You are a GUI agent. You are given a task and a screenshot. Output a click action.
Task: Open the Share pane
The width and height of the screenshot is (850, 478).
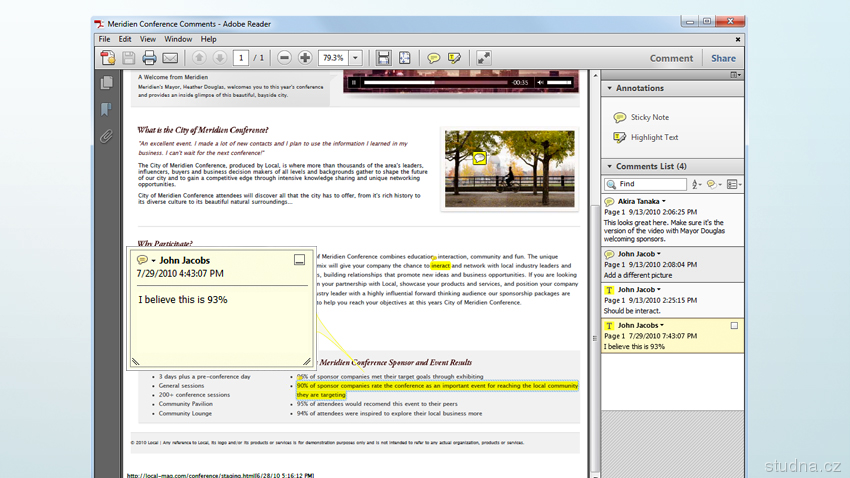[x=723, y=58]
